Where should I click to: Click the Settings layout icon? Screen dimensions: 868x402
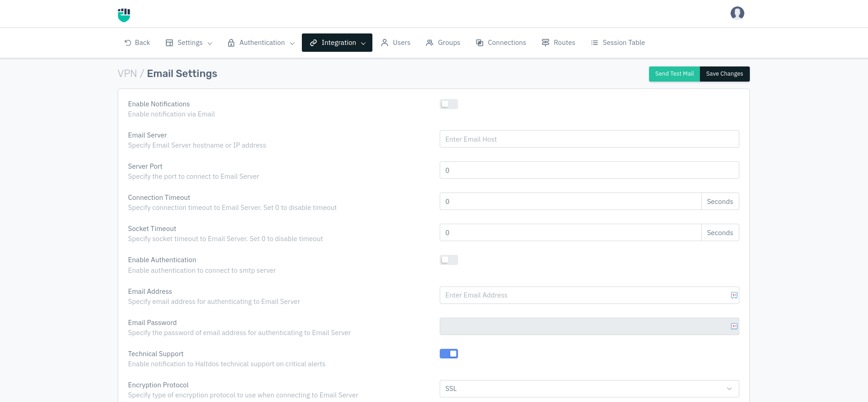point(169,43)
